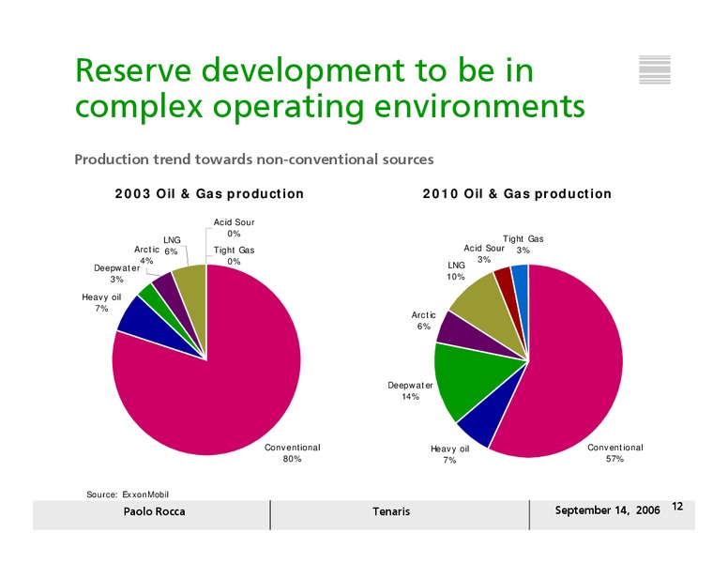Click the 'Source: ExxonMobil' note

click(128, 495)
